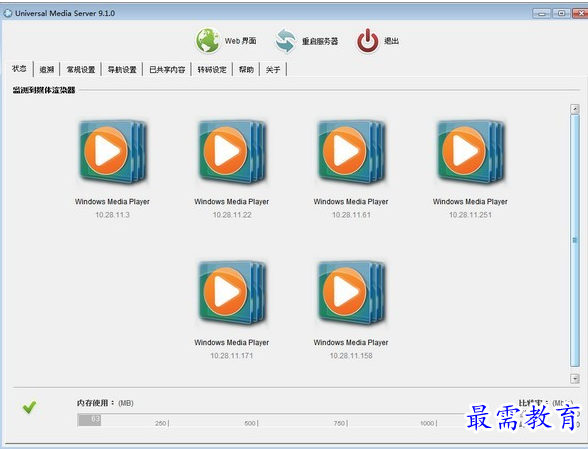Screen dimensions: 588x449
Task: Click the vertical scrollbar thumb
Action: coord(574,240)
